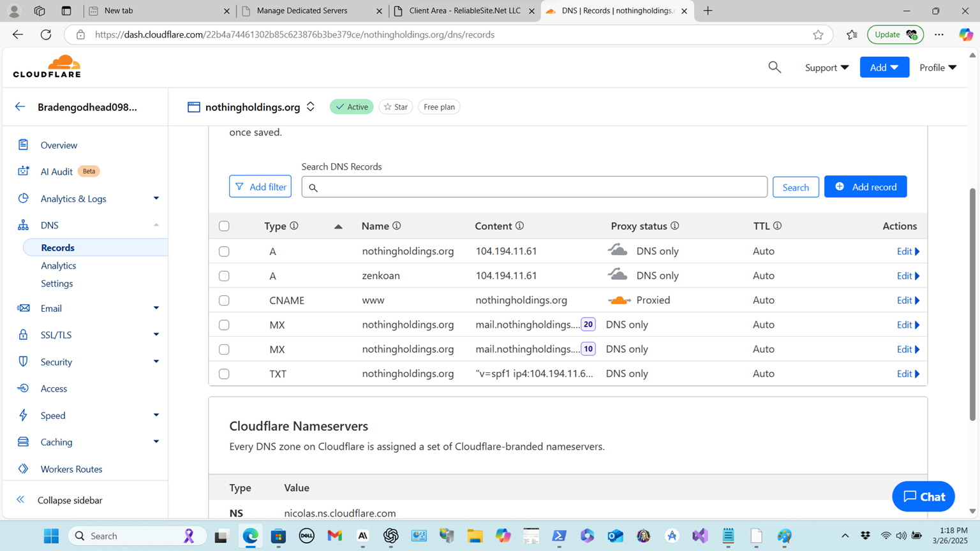The image size is (980, 551).
Task: Open the search magnifier in Cloudflare header
Action: click(x=775, y=67)
